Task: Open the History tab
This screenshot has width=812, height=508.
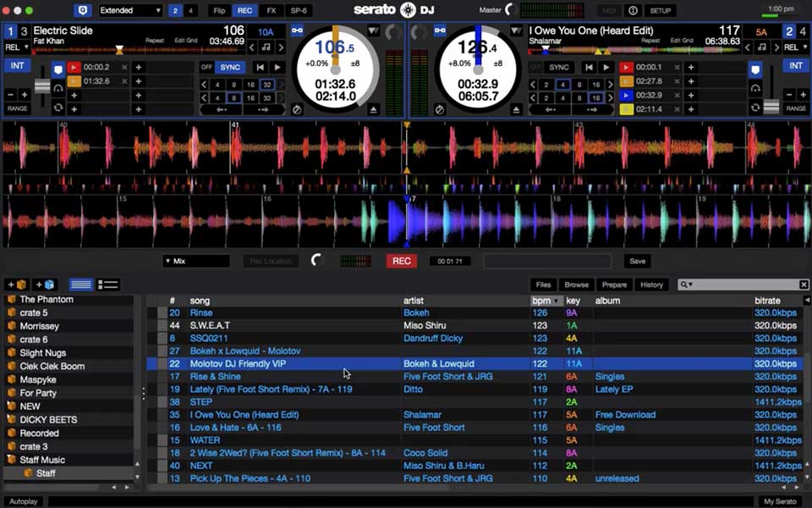Action: tap(651, 284)
